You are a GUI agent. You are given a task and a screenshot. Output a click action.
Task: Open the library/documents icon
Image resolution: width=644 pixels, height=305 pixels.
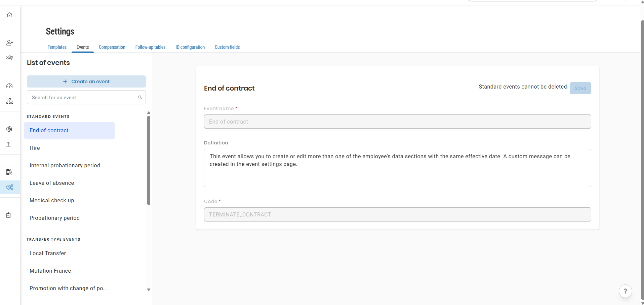pos(9,172)
